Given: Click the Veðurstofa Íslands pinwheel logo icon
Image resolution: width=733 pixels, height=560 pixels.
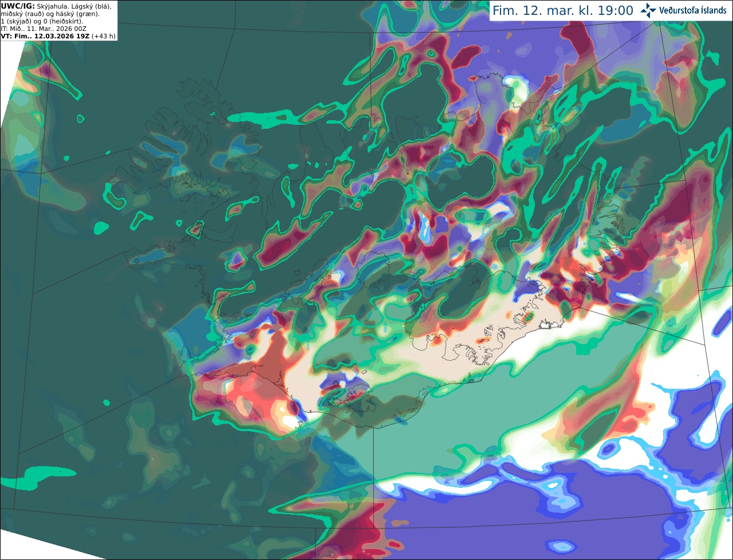Looking at the screenshot, I should 648,10.
